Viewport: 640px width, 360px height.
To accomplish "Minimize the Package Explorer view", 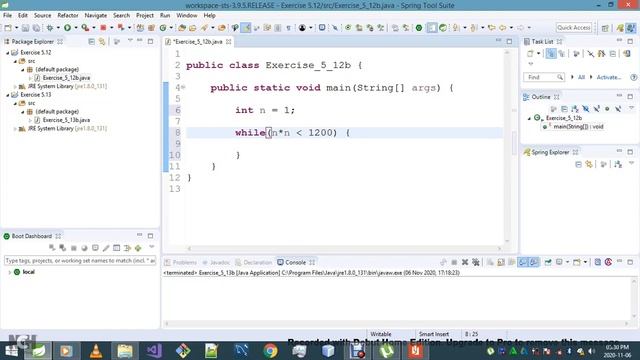I will point(140,41).
